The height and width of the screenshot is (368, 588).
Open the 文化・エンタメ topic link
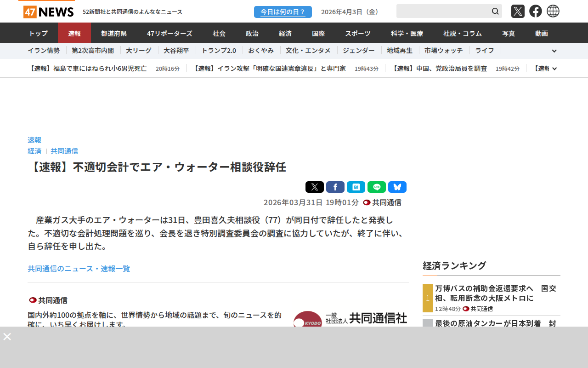[x=308, y=51]
